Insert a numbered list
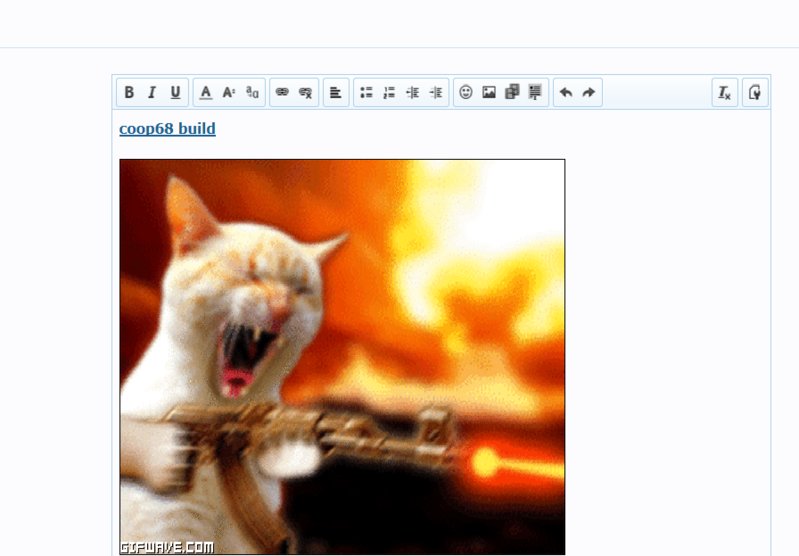799x556 pixels. tap(389, 93)
